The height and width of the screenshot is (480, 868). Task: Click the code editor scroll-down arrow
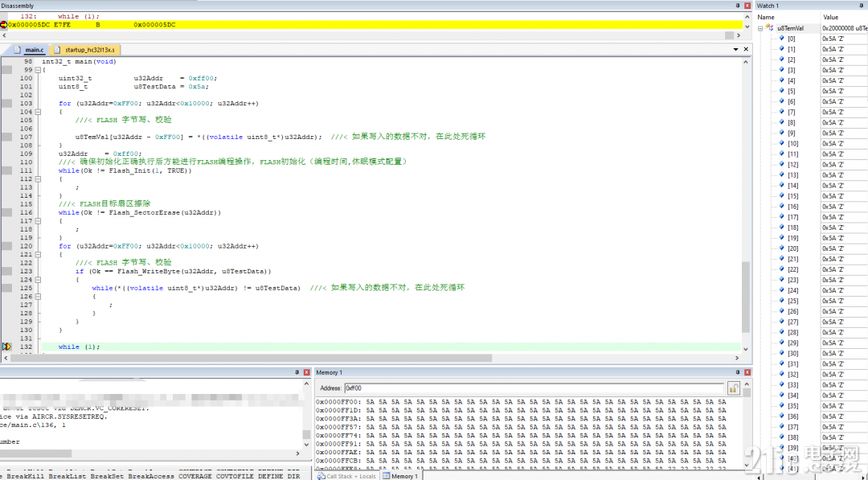tap(745, 349)
